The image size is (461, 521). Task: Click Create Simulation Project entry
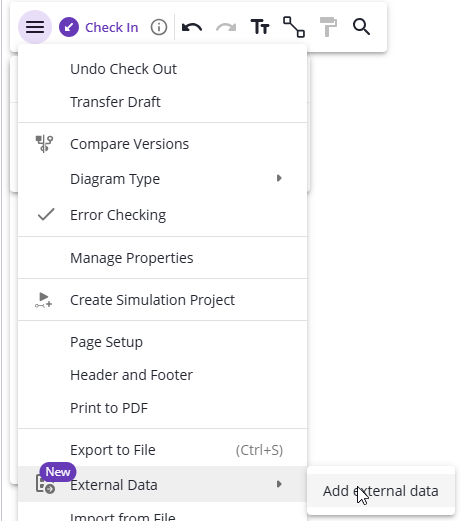tap(162, 300)
